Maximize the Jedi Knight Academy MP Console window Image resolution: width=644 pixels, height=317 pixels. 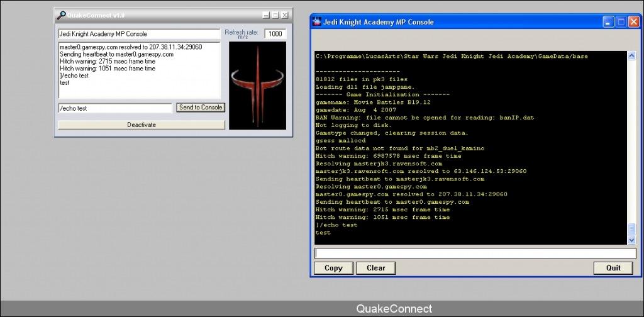pyautogui.click(x=621, y=22)
